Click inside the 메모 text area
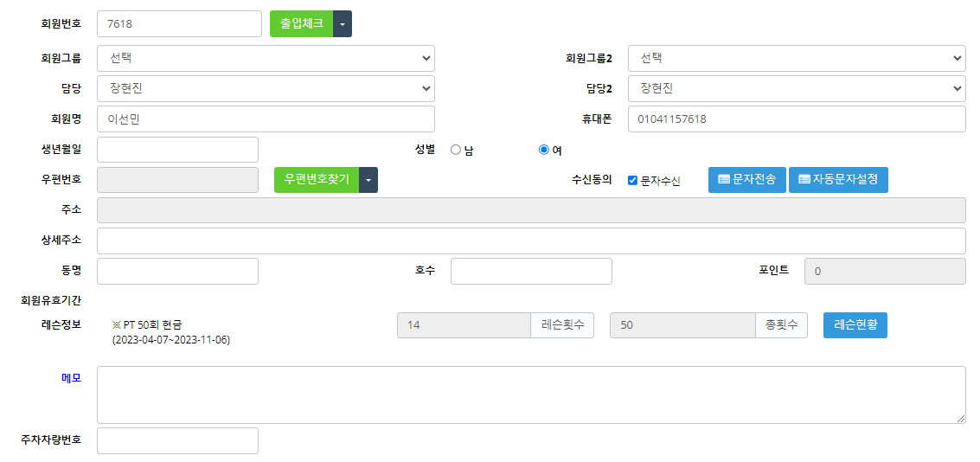This screenshot has width=980, height=462. (530, 395)
